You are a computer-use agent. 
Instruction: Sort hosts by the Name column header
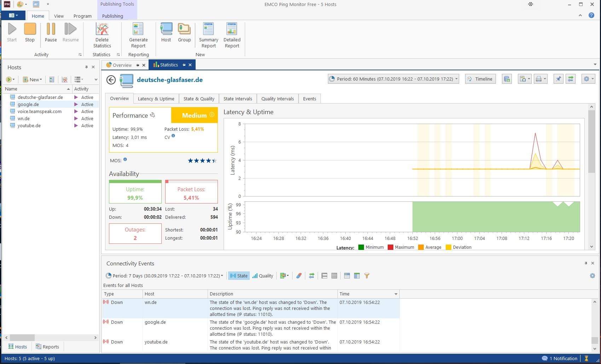coord(37,89)
